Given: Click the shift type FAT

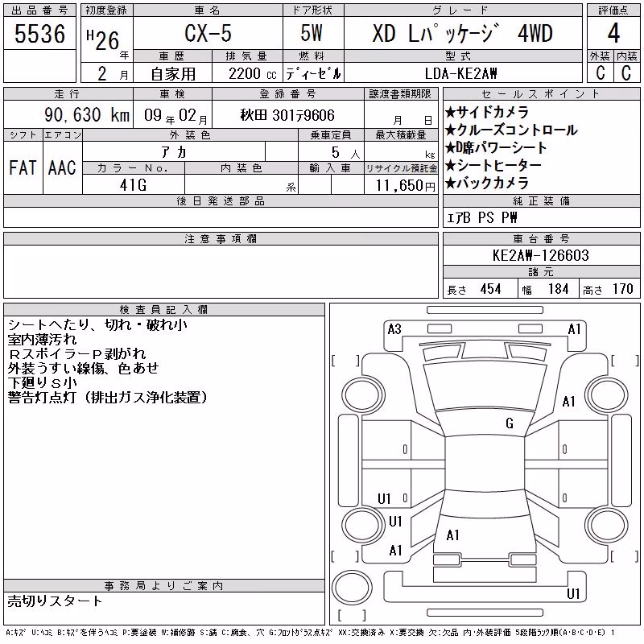Looking at the screenshot, I should coord(23,167).
